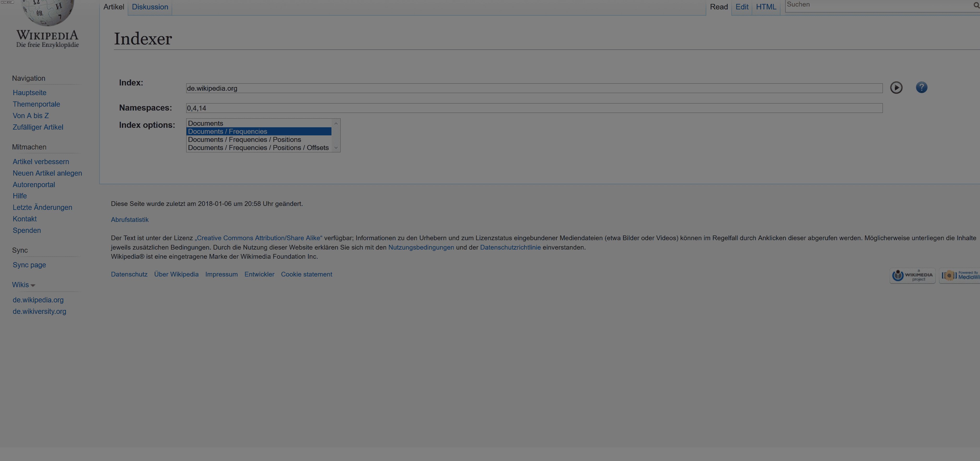Viewport: 980px width, 461px height.
Task: Open the Edit tab
Action: pos(742,7)
